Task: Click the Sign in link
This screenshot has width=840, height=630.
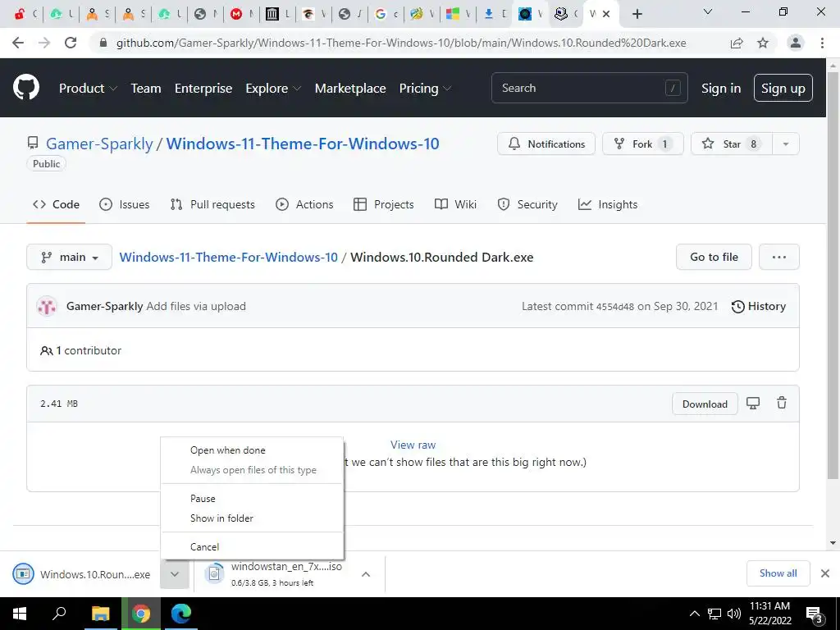Action: click(721, 89)
